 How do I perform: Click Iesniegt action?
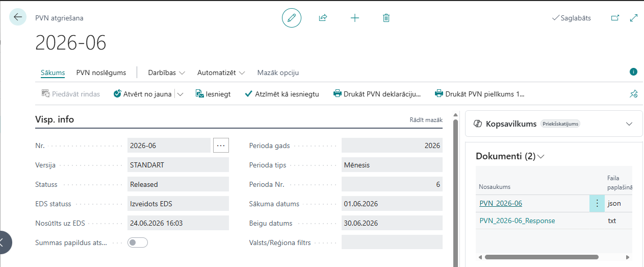[213, 94]
